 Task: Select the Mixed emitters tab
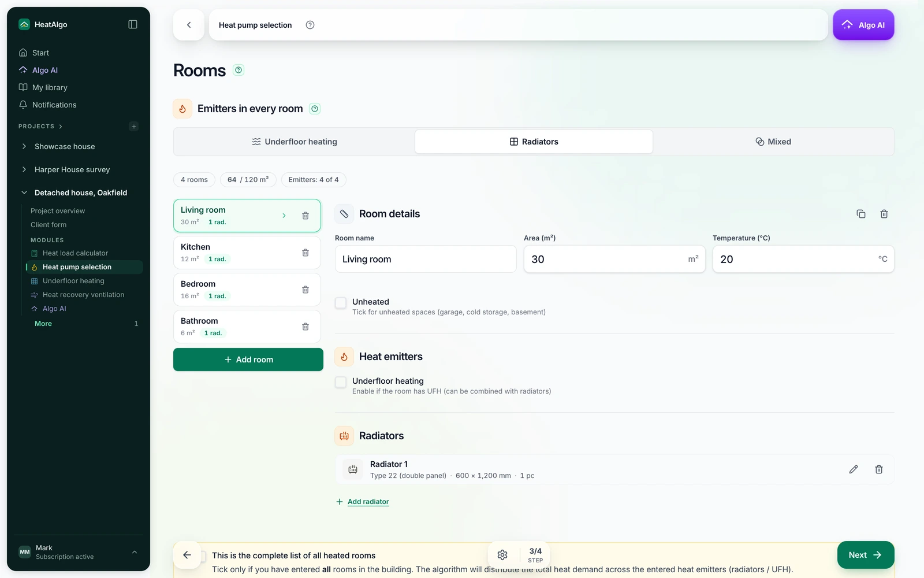(x=773, y=142)
